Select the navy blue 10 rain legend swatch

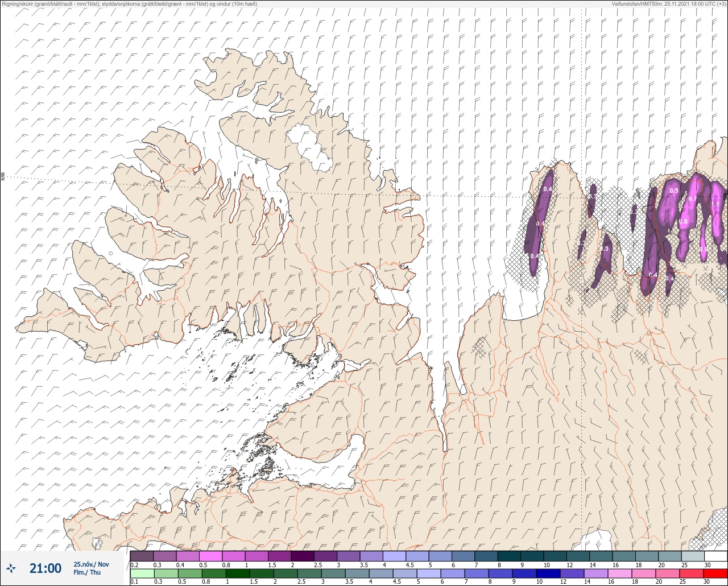pos(548,573)
